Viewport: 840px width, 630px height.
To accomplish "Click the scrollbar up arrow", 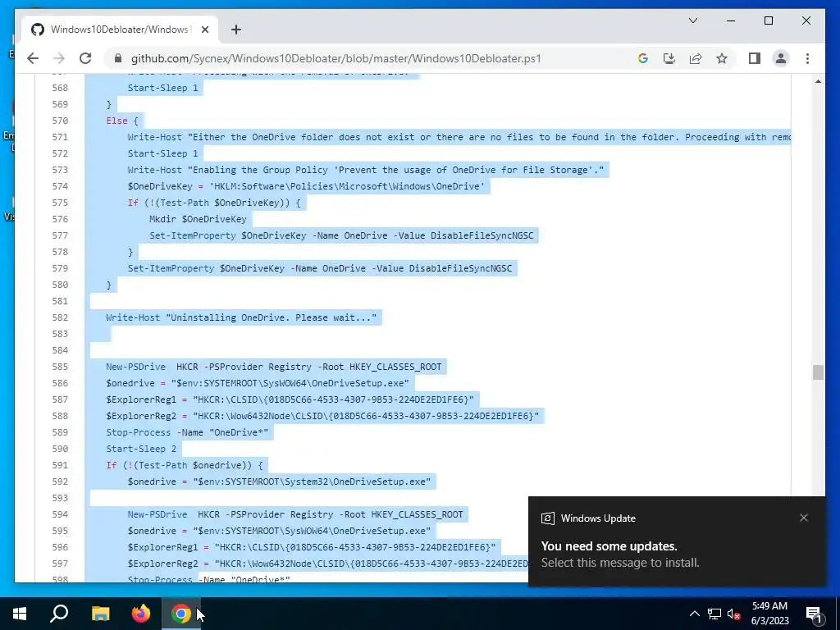I will point(818,81).
